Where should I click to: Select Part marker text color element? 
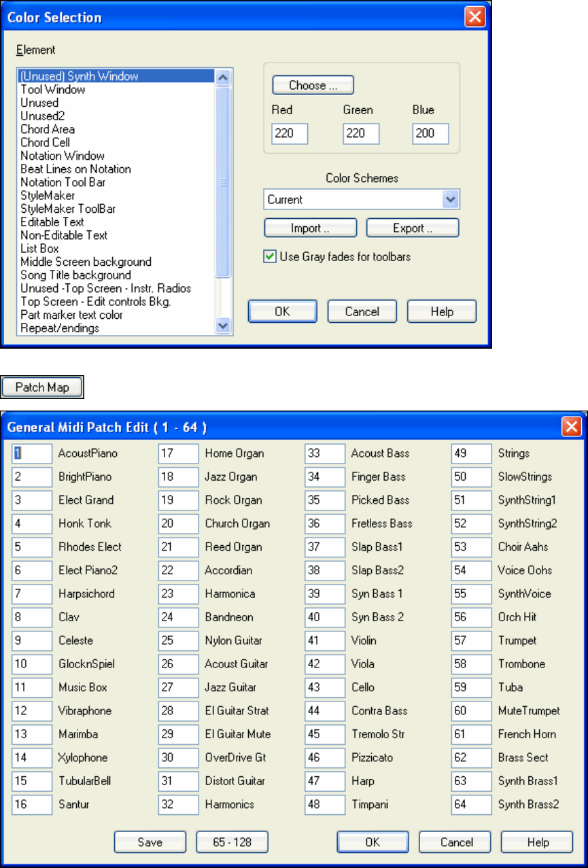pos(116,315)
